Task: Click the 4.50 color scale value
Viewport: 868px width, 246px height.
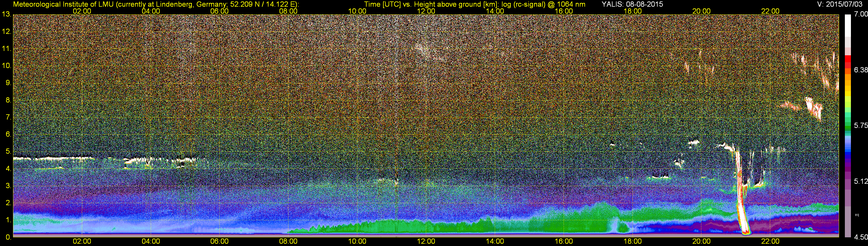Action: (x=860, y=237)
